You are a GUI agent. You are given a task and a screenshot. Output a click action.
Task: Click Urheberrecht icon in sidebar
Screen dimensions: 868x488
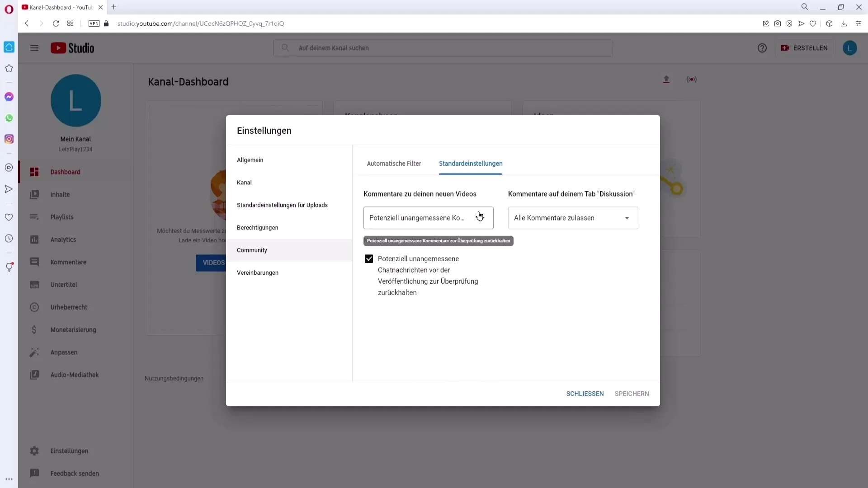point(34,307)
